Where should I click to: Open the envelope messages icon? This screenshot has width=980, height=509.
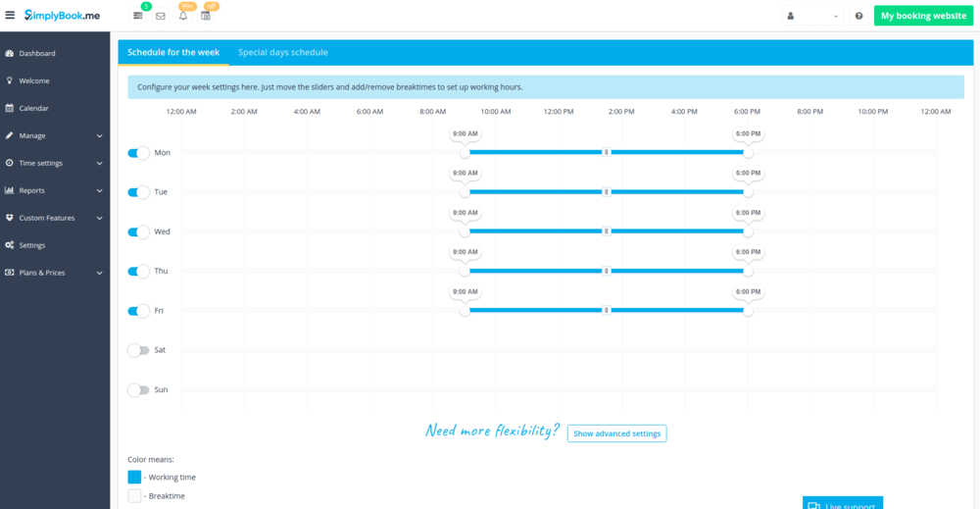pos(161,16)
